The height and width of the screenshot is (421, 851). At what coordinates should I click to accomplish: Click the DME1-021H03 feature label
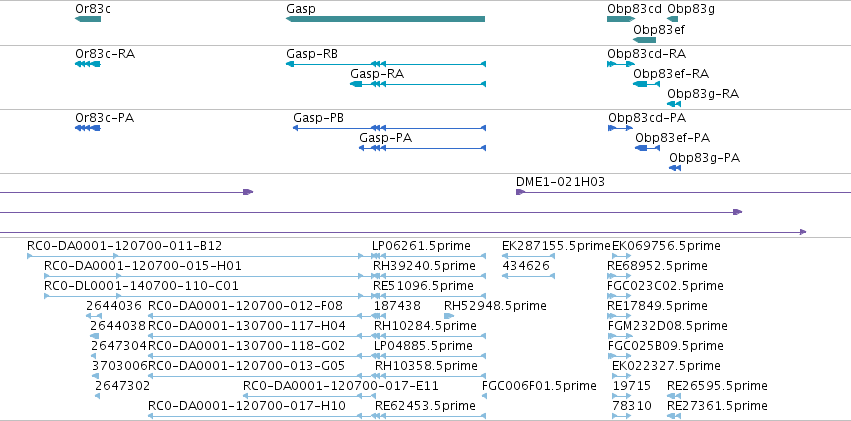560,182
